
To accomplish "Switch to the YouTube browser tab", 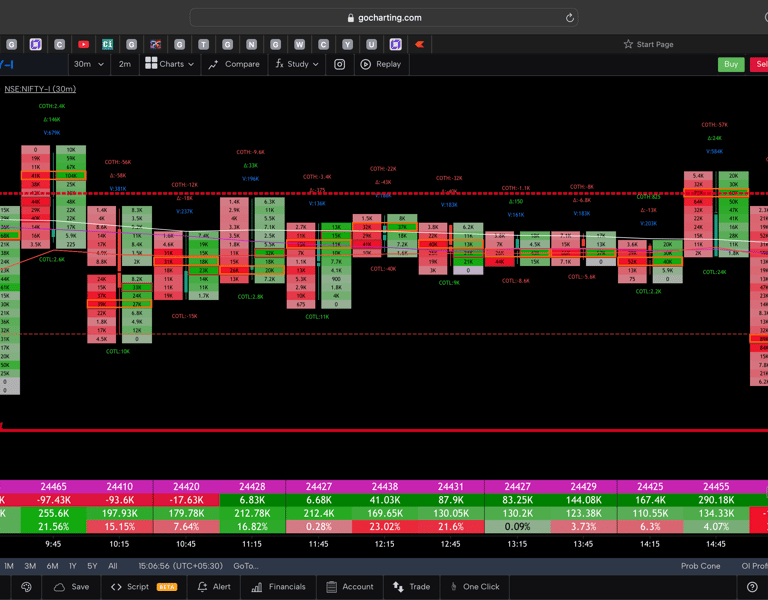I will click(83, 45).
